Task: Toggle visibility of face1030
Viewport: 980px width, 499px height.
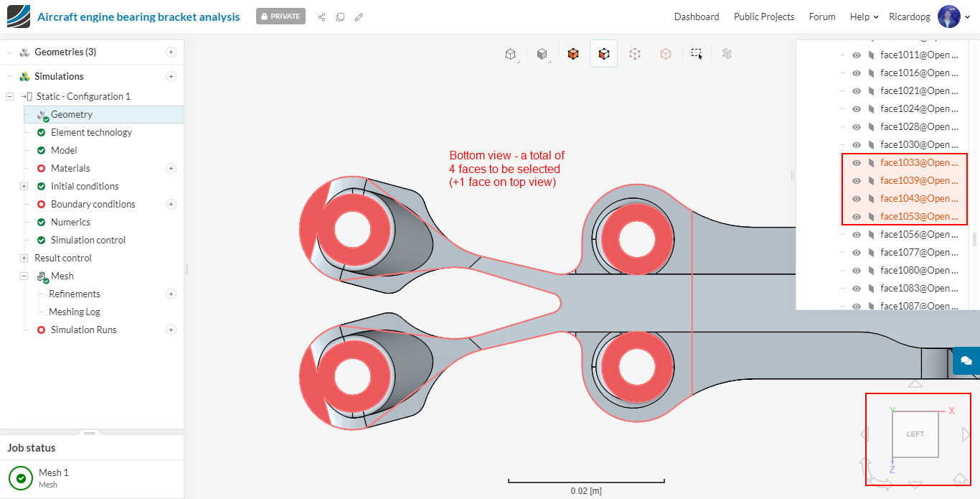Action: tap(856, 144)
